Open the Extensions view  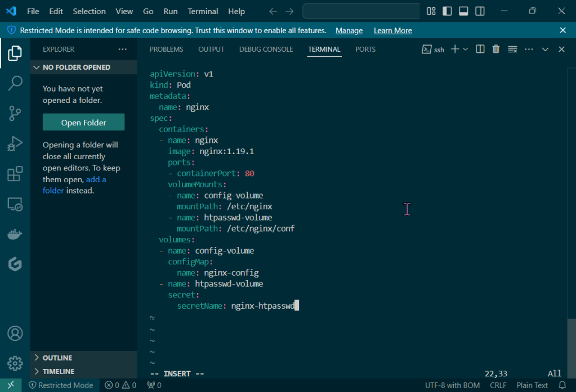pyautogui.click(x=15, y=174)
